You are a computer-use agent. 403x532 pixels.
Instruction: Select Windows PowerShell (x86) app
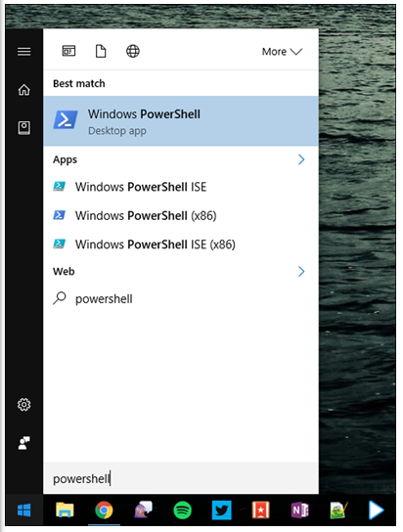(x=181, y=216)
